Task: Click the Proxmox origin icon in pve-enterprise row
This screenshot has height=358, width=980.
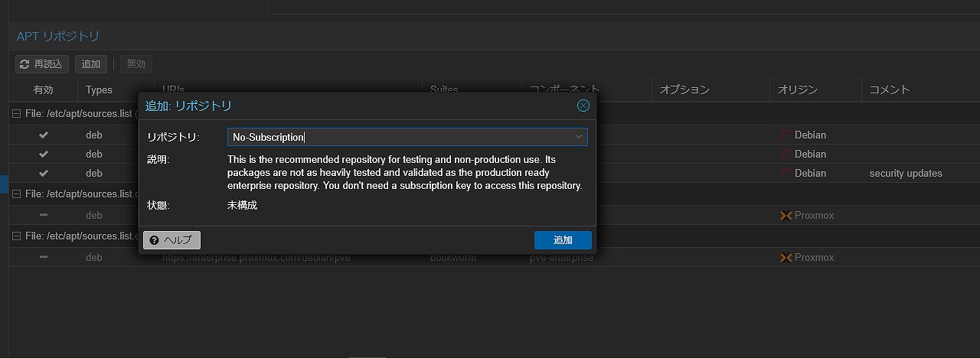Action: pos(786,258)
